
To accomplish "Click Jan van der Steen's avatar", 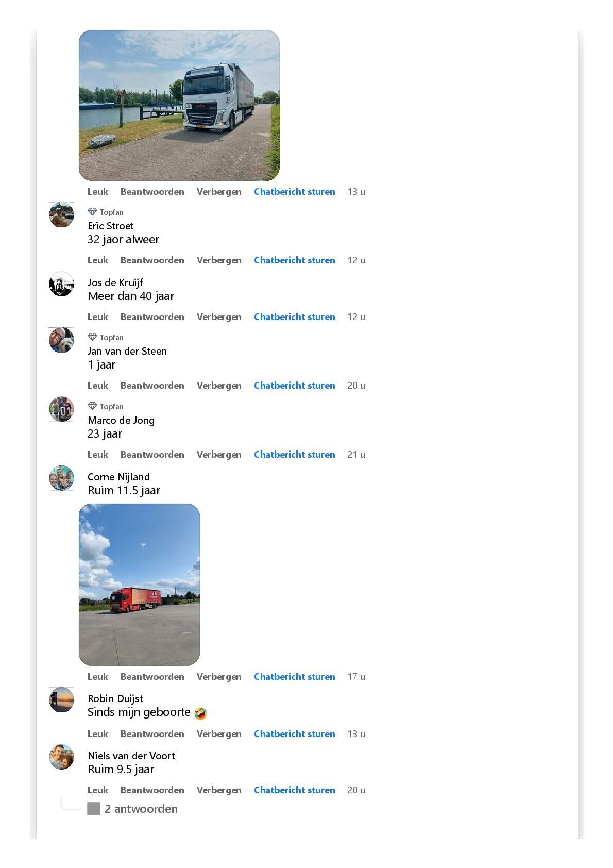I will pos(61,340).
